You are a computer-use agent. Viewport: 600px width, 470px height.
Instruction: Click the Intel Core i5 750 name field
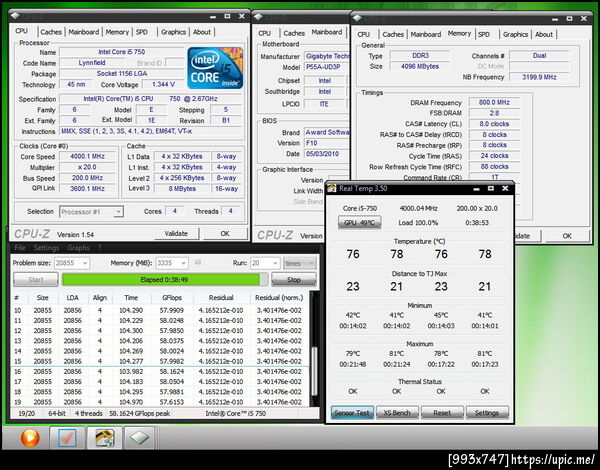pyautogui.click(x=122, y=52)
